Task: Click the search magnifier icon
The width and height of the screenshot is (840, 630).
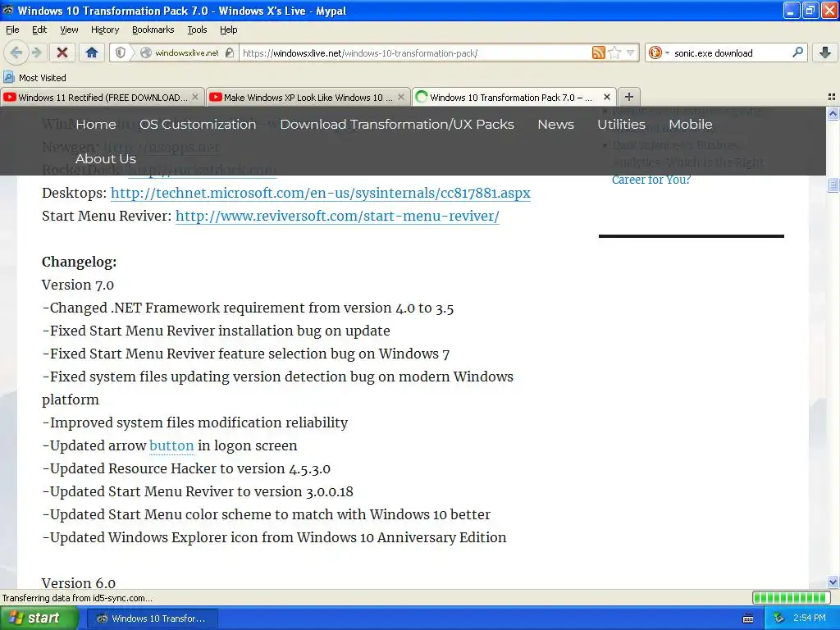Action: pyautogui.click(x=797, y=52)
